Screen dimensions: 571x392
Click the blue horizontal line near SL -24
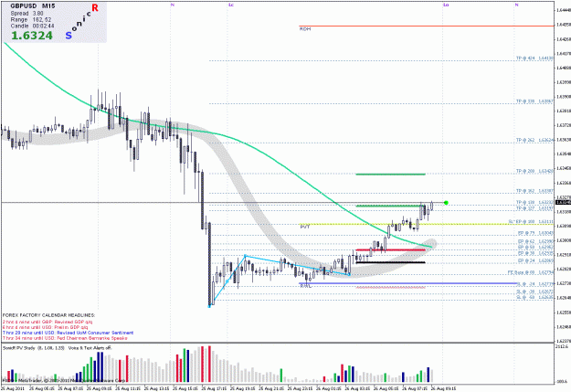407,283
